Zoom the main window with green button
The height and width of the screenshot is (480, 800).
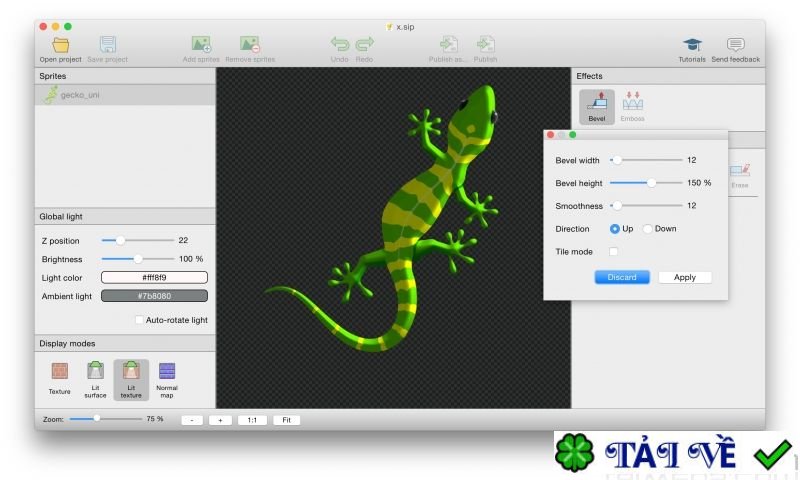click(68, 27)
